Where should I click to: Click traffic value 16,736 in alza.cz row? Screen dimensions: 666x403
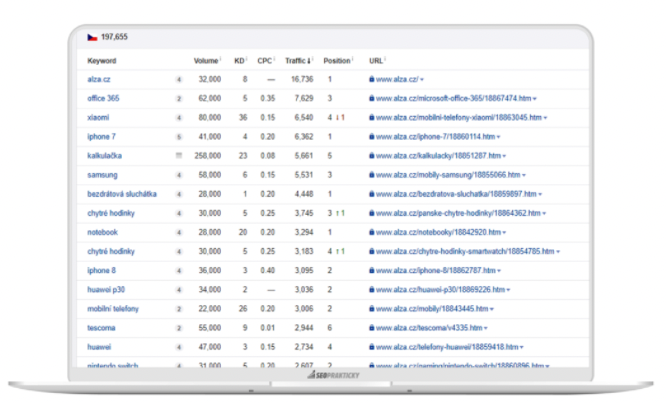(x=302, y=79)
